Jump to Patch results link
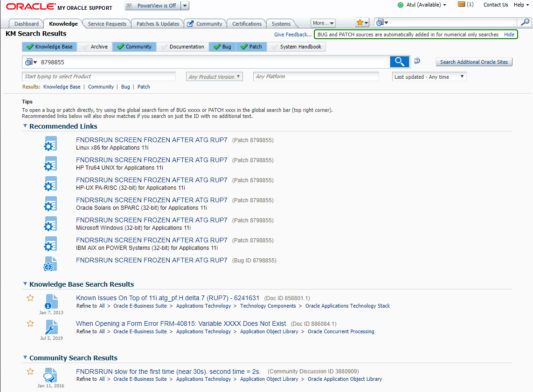The width and height of the screenshot is (533, 392). click(144, 87)
